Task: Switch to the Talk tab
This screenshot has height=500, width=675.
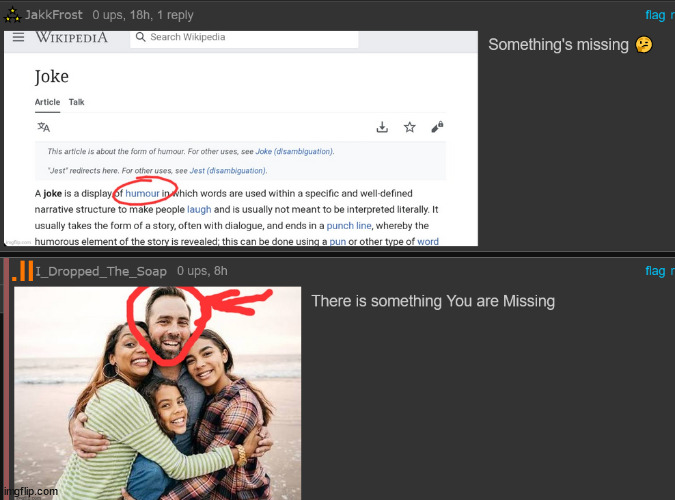Action: [76, 102]
